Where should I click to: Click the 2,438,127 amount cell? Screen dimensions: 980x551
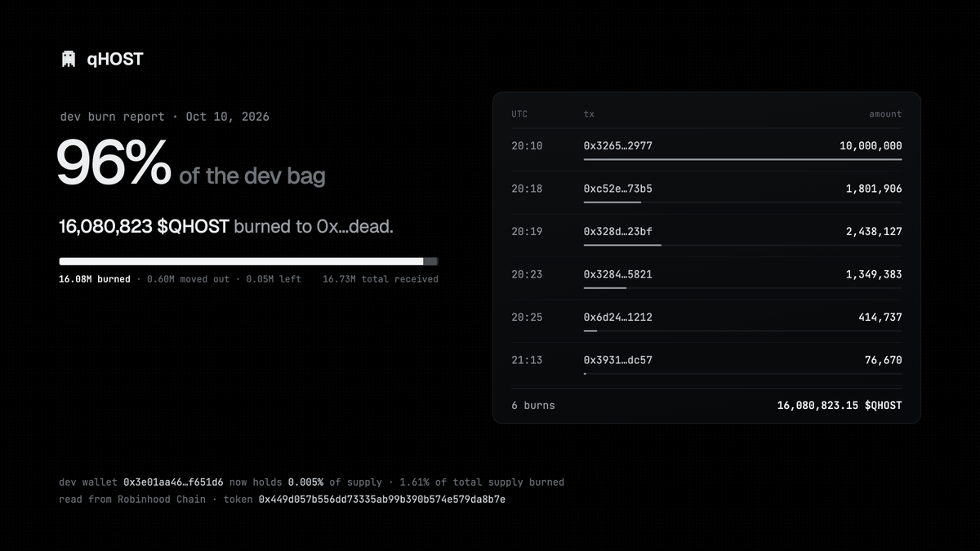(874, 232)
